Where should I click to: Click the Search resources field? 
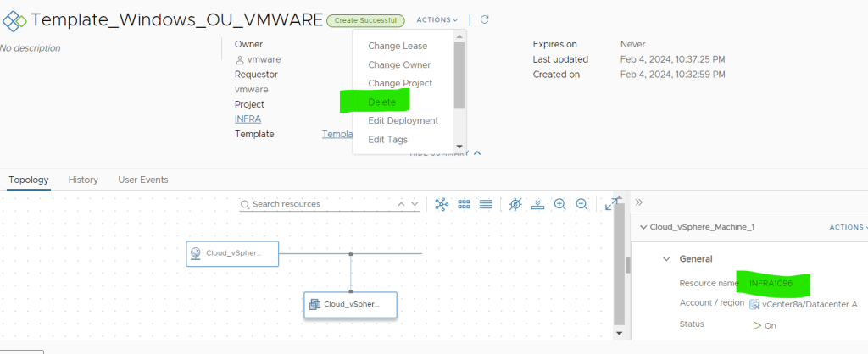tap(322, 204)
